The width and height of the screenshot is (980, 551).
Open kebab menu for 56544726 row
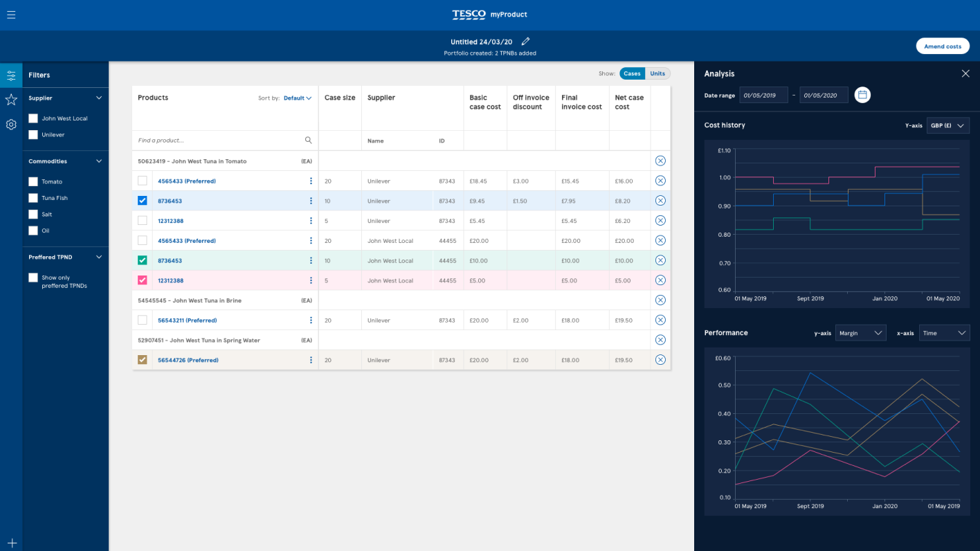pos(311,360)
